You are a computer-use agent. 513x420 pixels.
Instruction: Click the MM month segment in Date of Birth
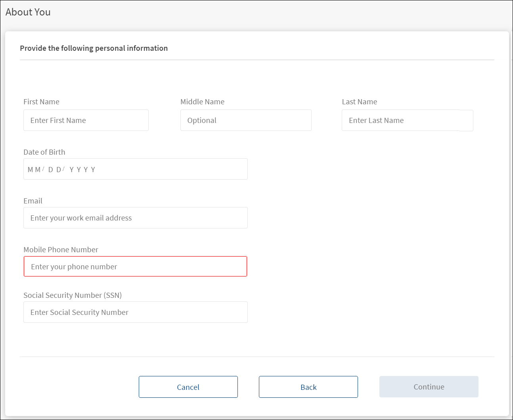coord(34,170)
